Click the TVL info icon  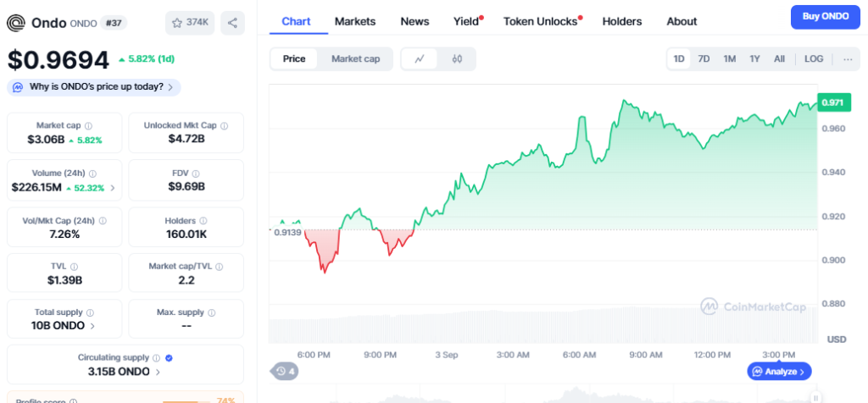[75, 267]
